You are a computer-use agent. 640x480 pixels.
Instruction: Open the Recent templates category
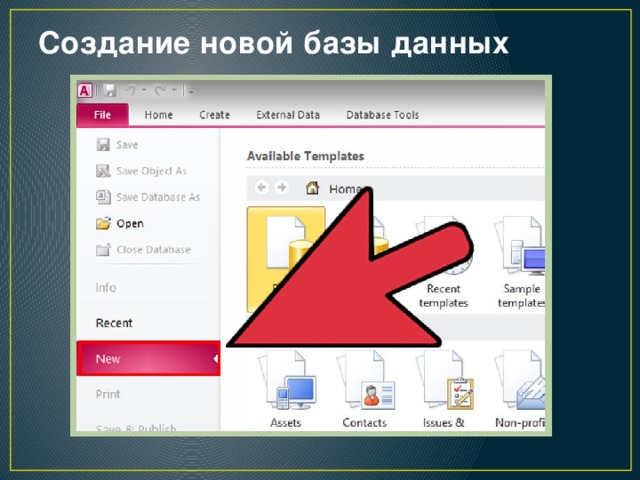443,263
